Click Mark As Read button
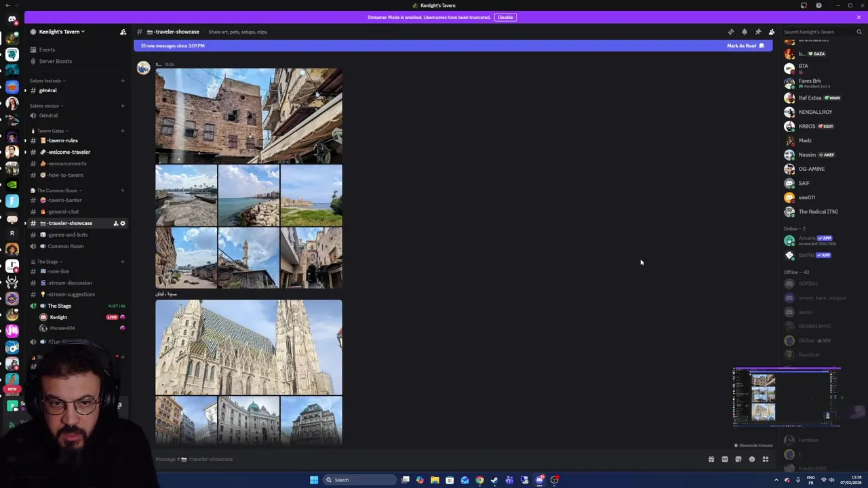Screen dimensions: 868x488 point(745,45)
